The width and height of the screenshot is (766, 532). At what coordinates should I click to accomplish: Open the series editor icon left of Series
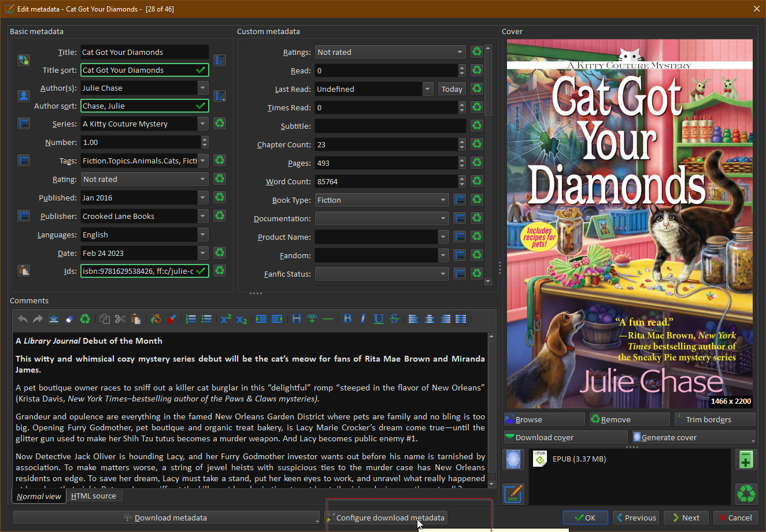point(24,124)
